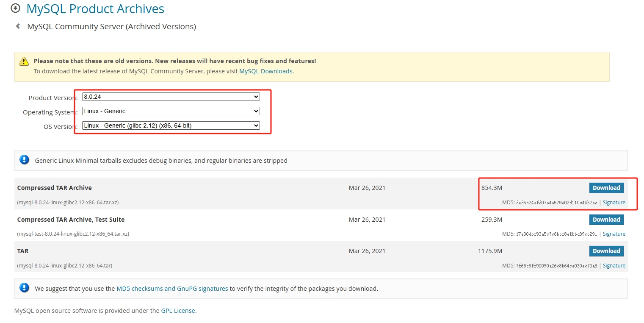Click filename mysql-8.0.24-linux-glibc2.12-x86_64.tar.xz
Image resolution: width=644 pixels, height=323 pixels.
(x=68, y=203)
